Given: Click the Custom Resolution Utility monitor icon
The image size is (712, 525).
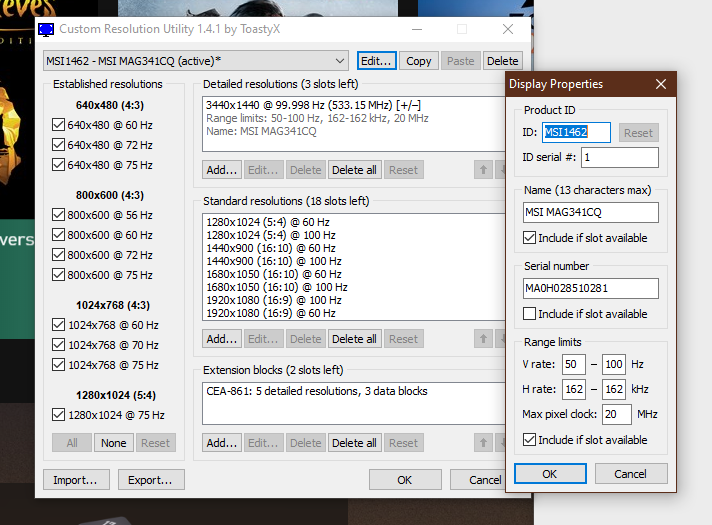Looking at the screenshot, I should click(46, 30).
